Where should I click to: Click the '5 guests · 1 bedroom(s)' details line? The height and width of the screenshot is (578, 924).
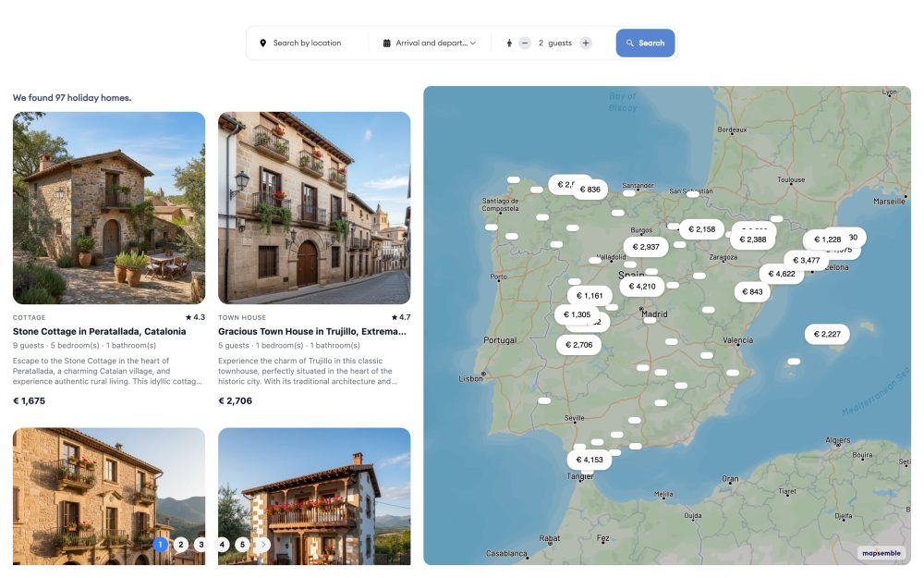click(288, 346)
